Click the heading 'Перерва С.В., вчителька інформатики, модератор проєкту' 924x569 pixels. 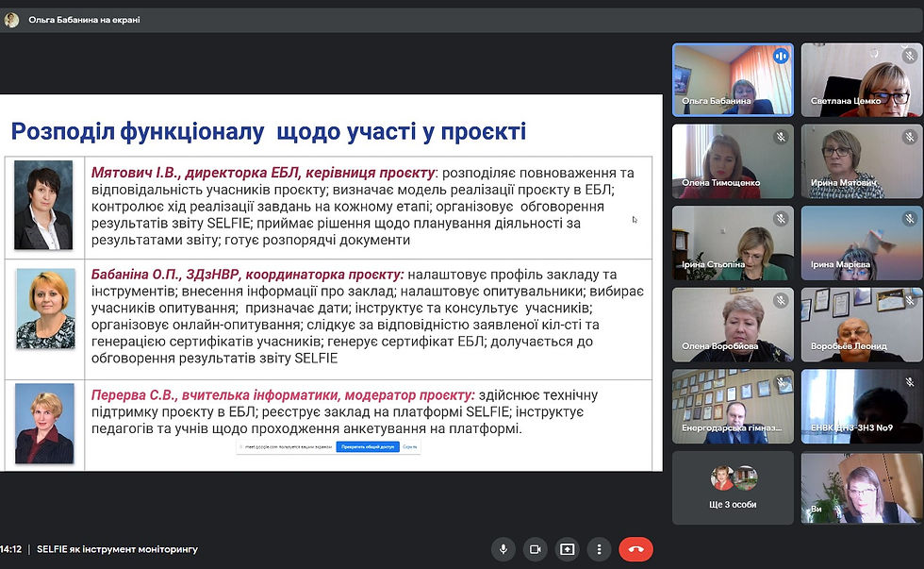(283, 395)
